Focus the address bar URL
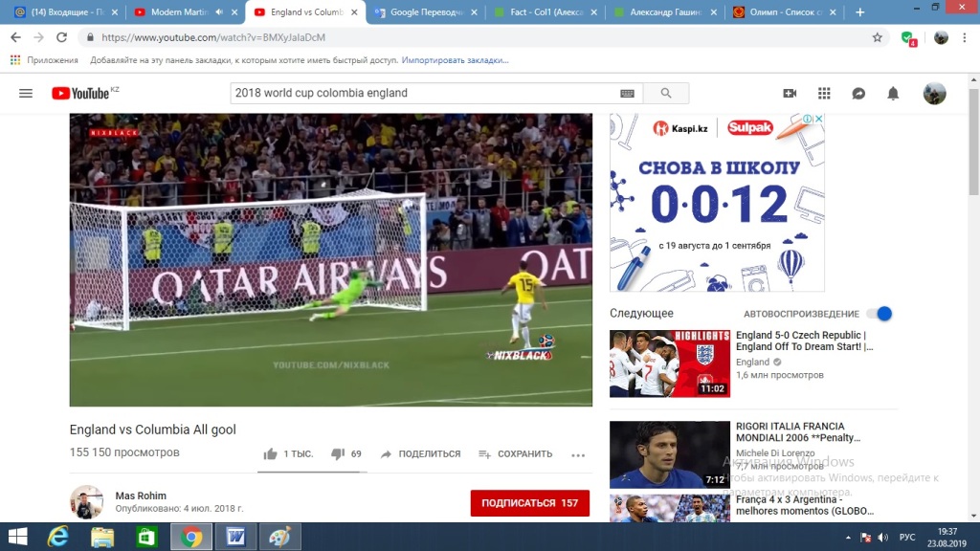The image size is (980, 551). 213,37
